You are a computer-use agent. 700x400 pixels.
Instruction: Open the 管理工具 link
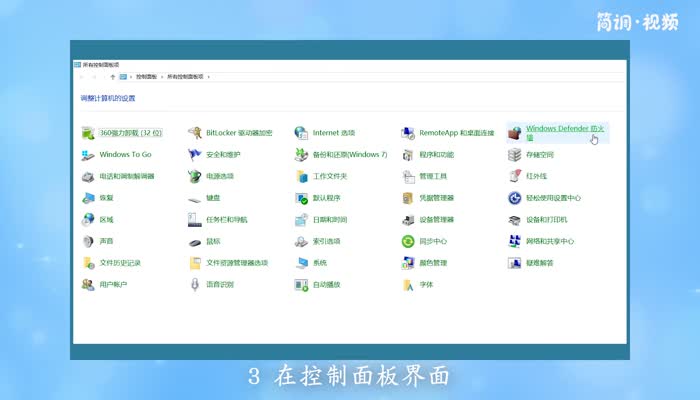pyautogui.click(x=433, y=176)
